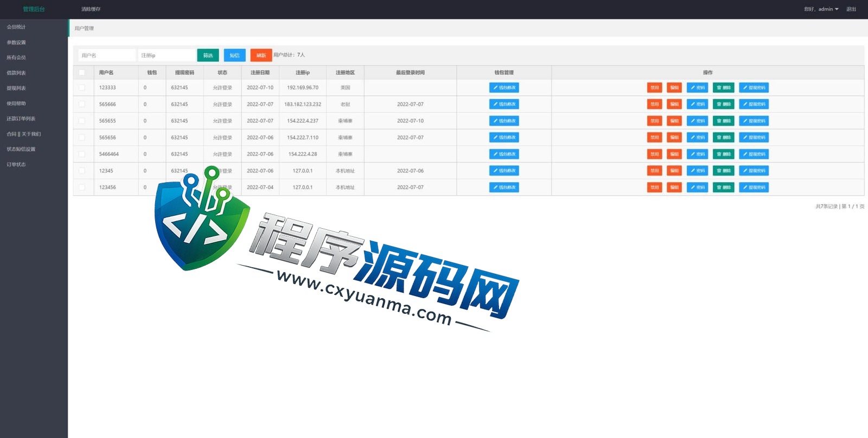Click 提现密码 pencil button for user 565666
This screenshot has width=868, height=438.
coord(754,104)
